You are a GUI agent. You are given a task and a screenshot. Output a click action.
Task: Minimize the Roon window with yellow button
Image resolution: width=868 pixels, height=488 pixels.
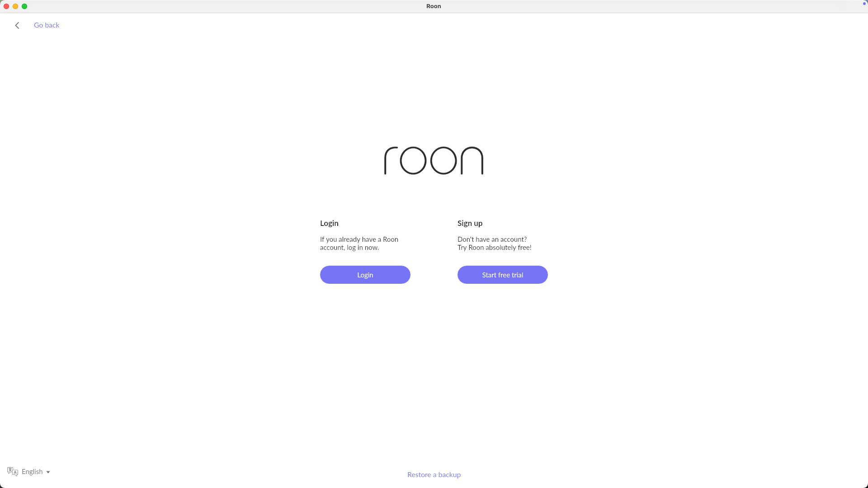pyautogui.click(x=15, y=6)
